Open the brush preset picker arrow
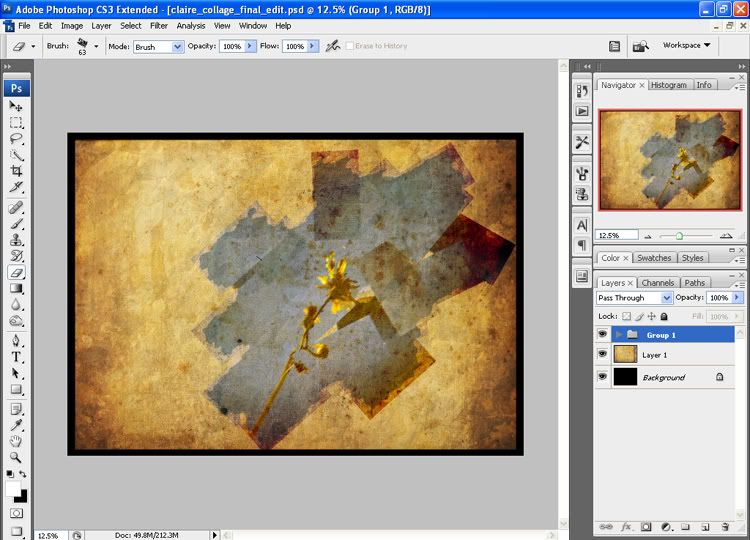 click(x=96, y=46)
